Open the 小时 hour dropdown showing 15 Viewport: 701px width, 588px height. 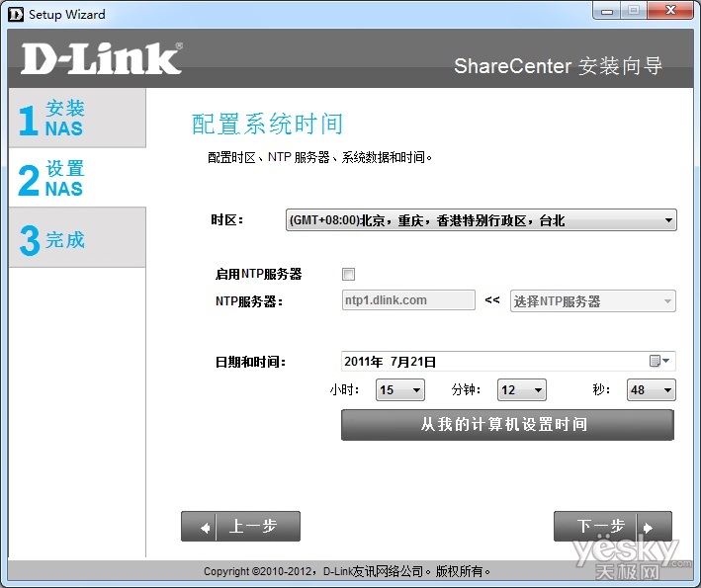[x=400, y=390]
